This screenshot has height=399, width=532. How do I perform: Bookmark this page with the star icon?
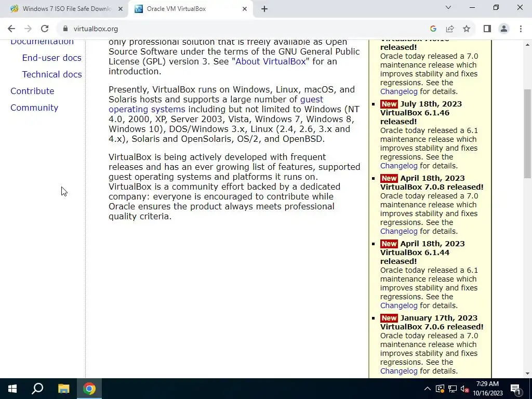point(467,29)
